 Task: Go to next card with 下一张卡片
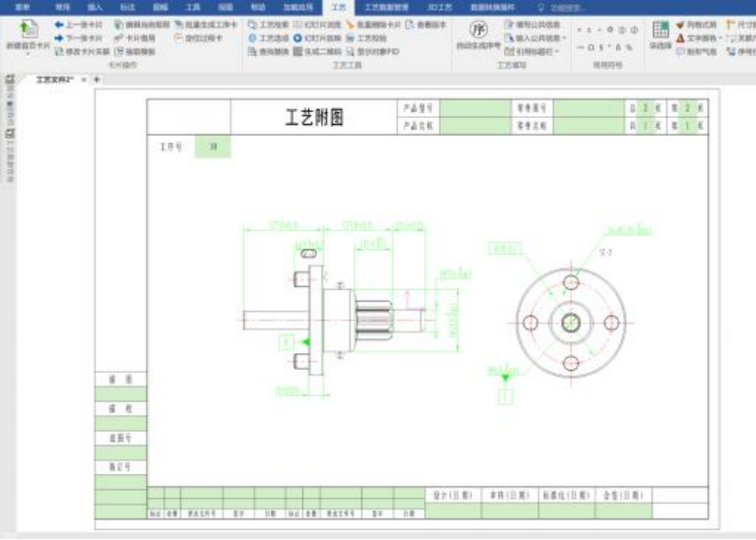point(77,37)
